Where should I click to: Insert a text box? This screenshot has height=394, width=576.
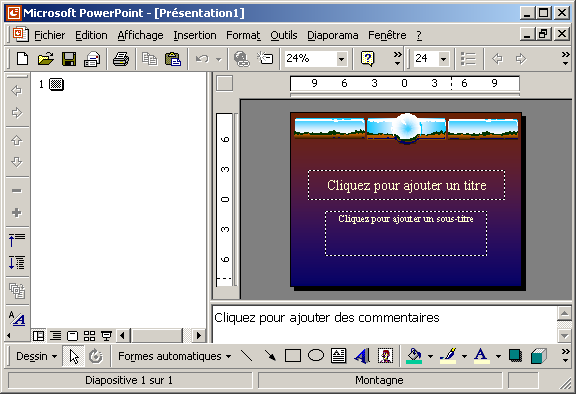(x=338, y=356)
